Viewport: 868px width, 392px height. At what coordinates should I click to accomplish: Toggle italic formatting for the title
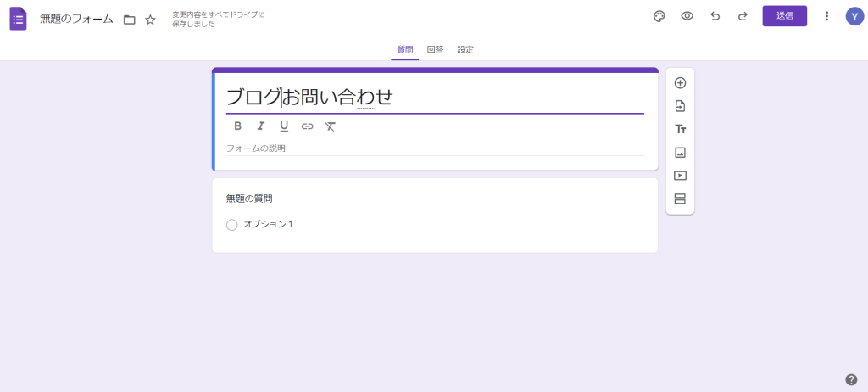(261, 126)
